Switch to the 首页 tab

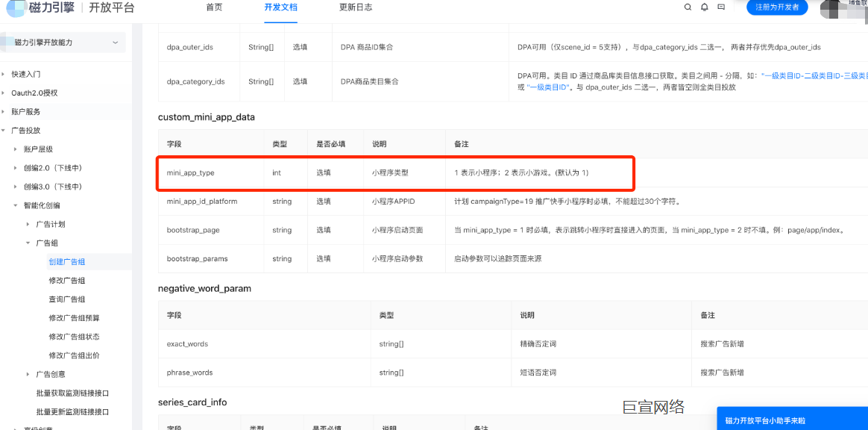click(x=214, y=7)
